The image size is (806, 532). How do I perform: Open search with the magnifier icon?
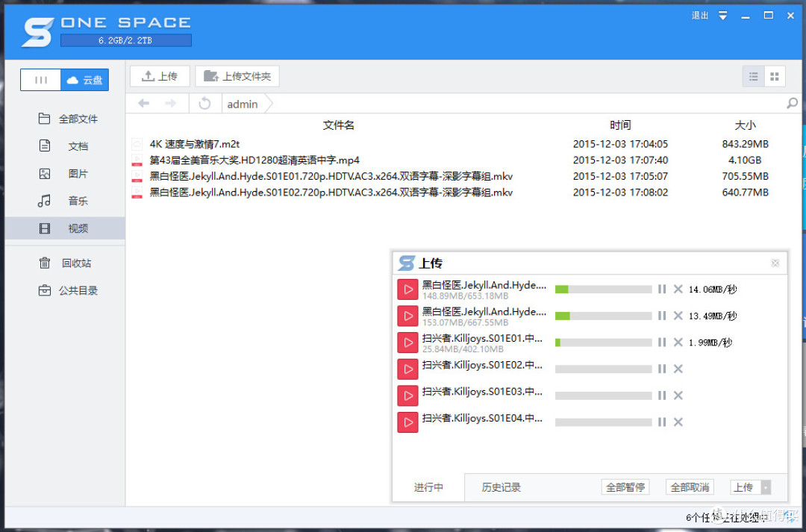[792, 103]
